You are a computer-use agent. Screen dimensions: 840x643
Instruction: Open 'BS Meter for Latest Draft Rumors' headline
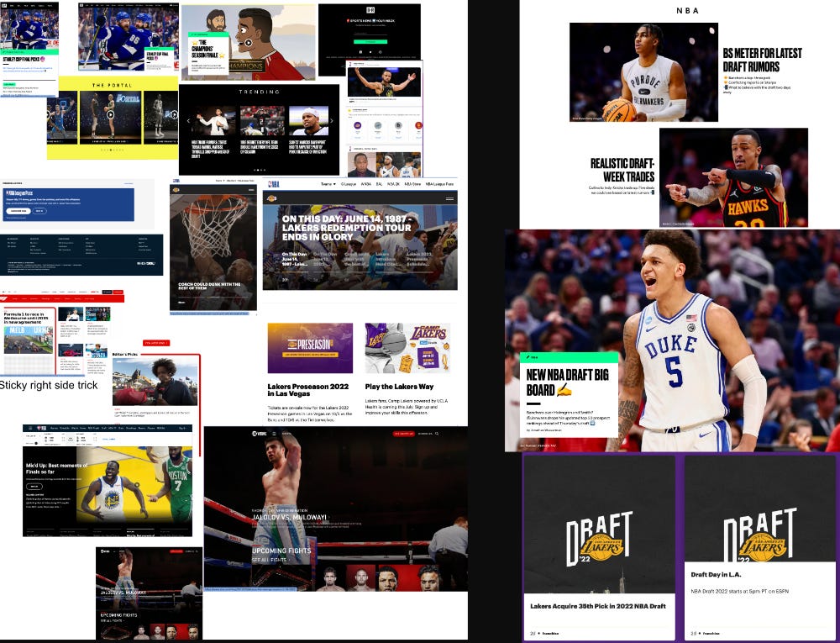[763, 60]
